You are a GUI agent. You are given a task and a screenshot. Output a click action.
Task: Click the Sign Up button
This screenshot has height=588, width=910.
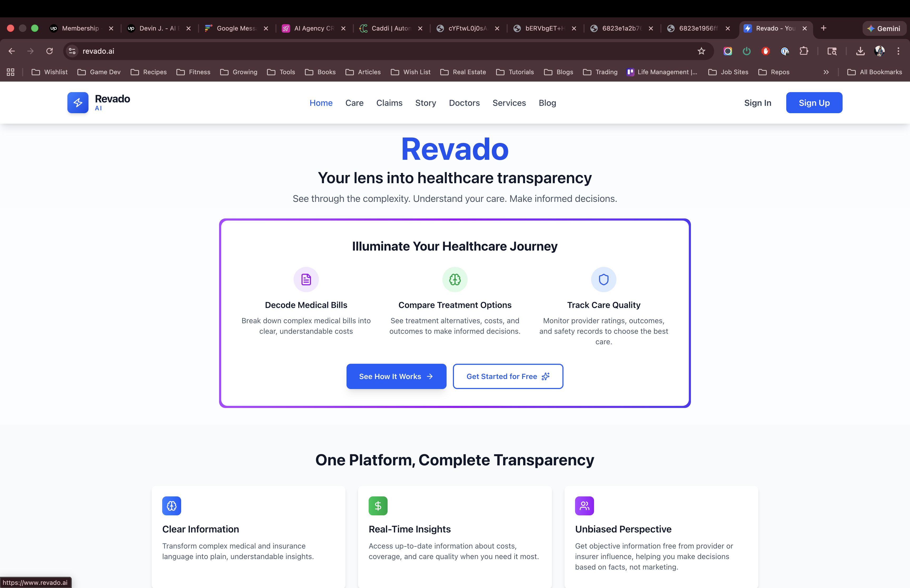[x=814, y=102]
